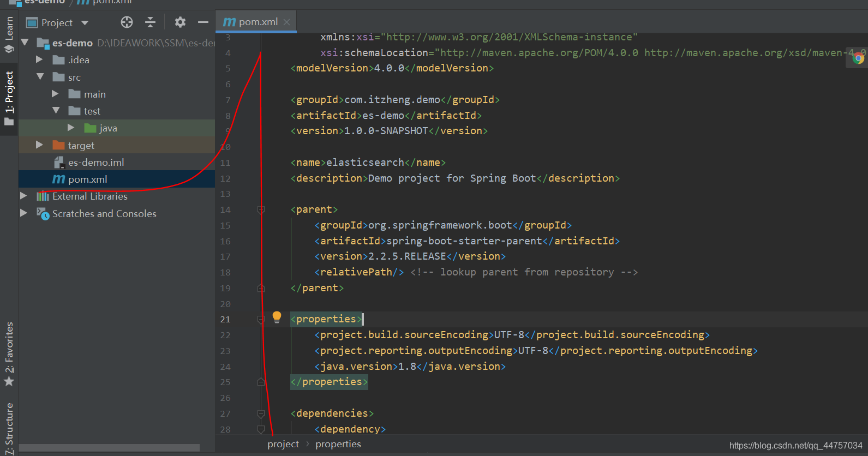This screenshot has width=868, height=456.
Task: Fold the parent block at line 14
Action: 261,209
